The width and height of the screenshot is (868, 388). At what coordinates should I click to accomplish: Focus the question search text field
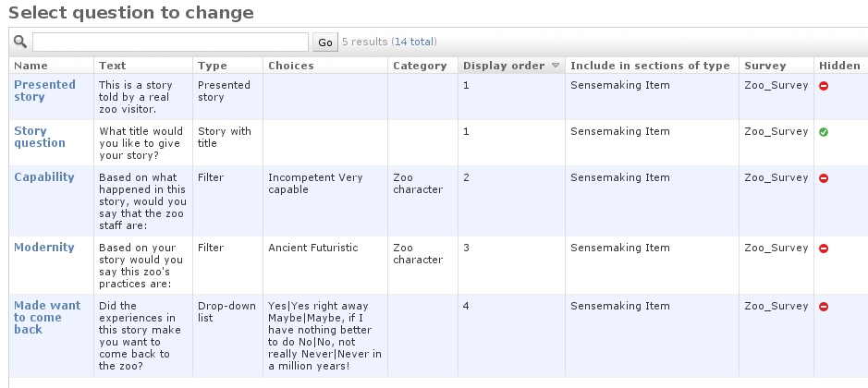click(x=171, y=42)
